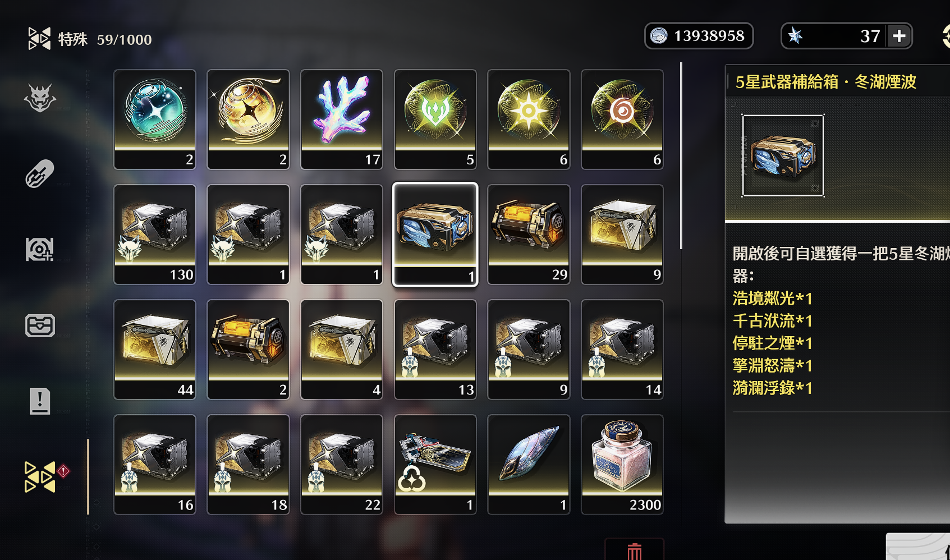Select the supply box with count 130
The height and width of the screenshot is (560, 950).
point(155,234)
